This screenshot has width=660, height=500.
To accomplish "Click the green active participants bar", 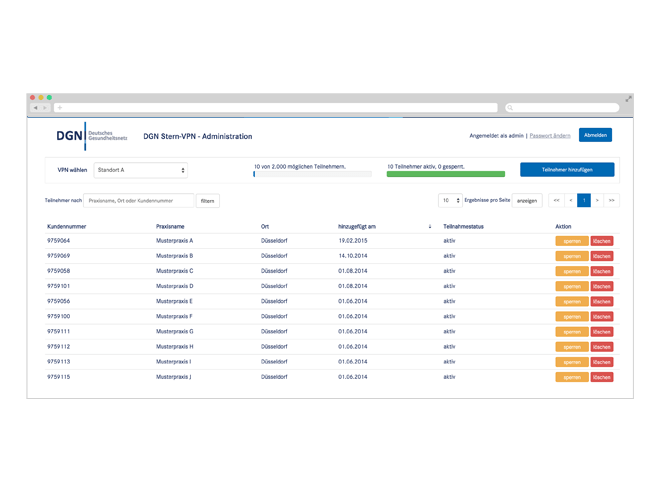I will [x=446, y=174].
